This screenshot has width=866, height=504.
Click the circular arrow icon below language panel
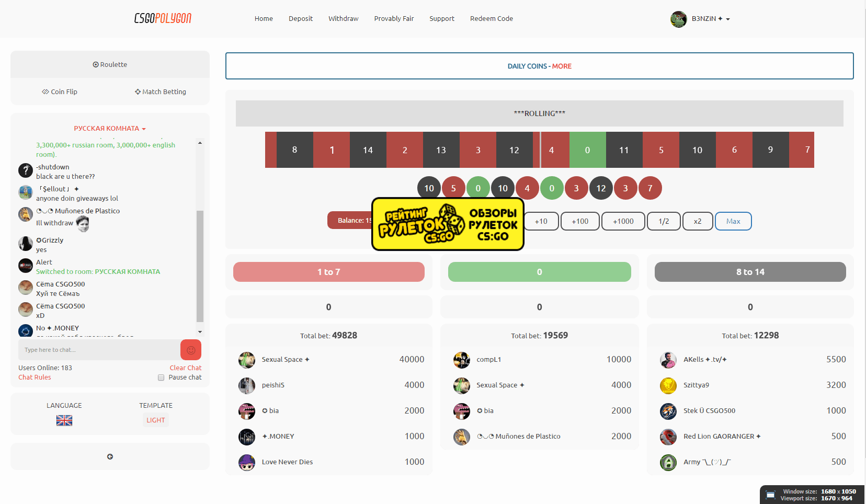[110, 456]
